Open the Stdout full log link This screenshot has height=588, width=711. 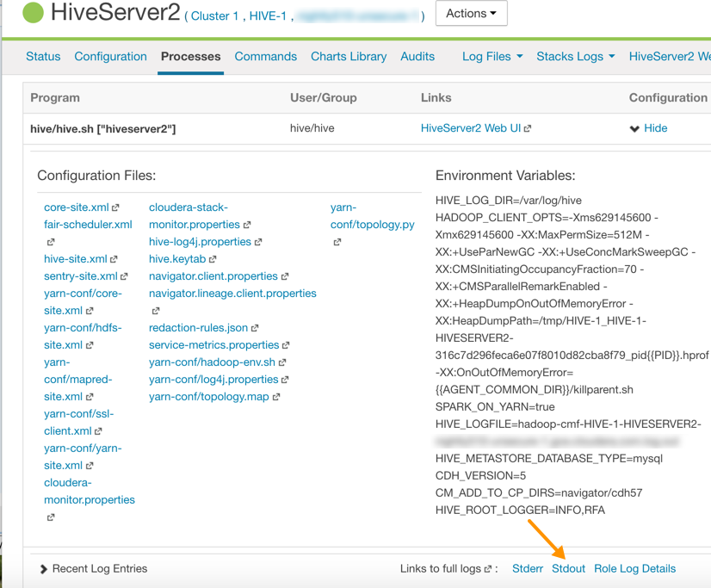tap(568, 569)
